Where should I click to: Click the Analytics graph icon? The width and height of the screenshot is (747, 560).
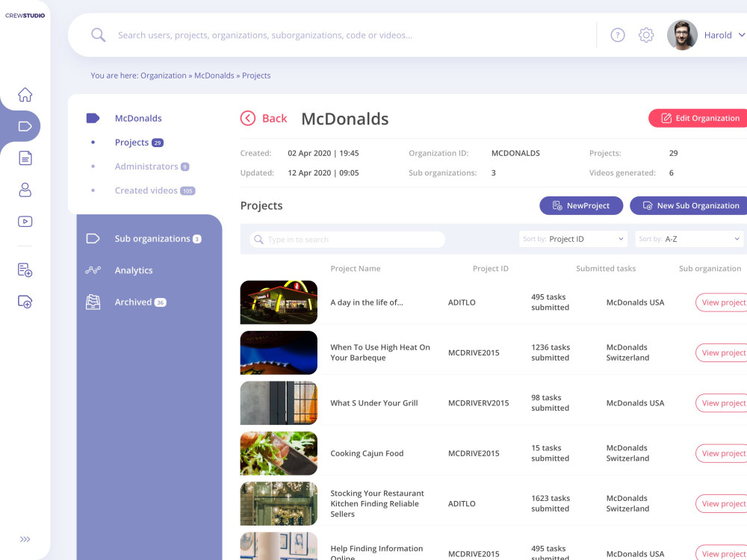coord(93,270)
